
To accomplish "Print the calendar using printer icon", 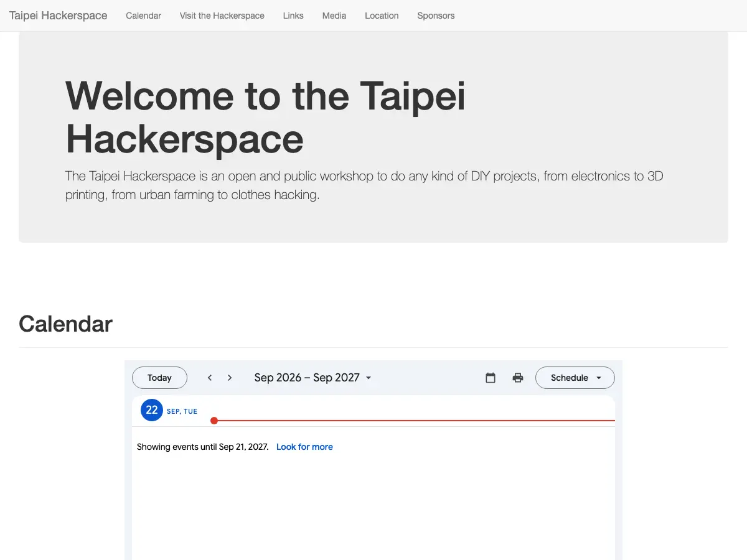I will coord(518,378).
